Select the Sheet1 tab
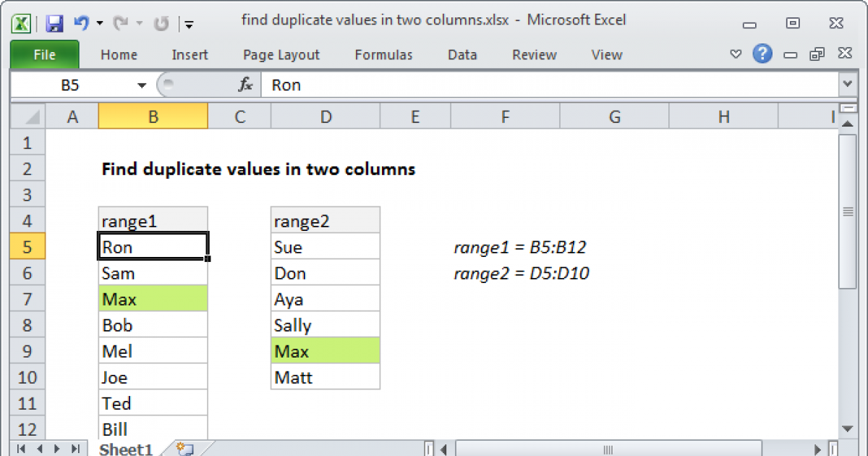The image size is (868, 456). click(x=125, y=449)
